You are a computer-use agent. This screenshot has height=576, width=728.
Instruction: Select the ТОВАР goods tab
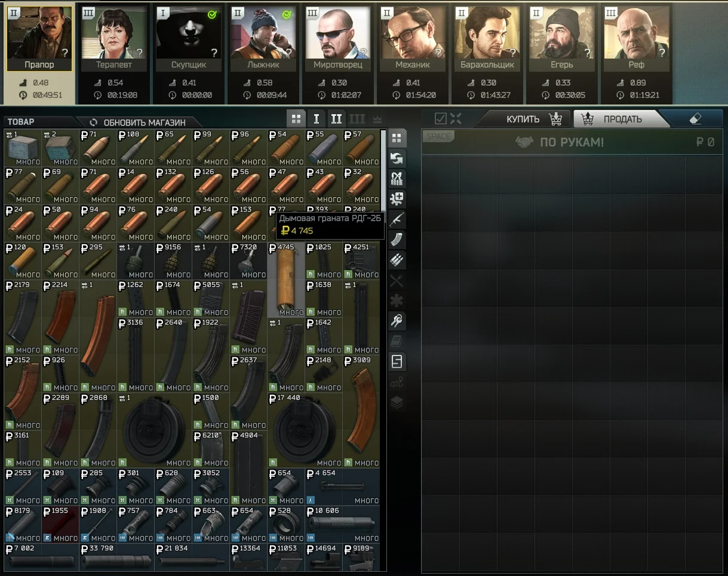[x=21, y=122]
